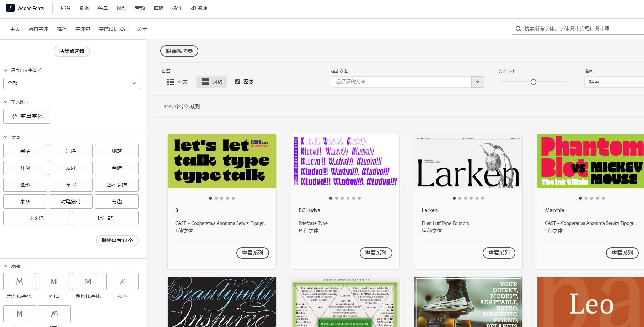Adjust the 文本大小 text size slider
Image resolution: width=644 pixels, height=327 pixels.
(533, 82)
